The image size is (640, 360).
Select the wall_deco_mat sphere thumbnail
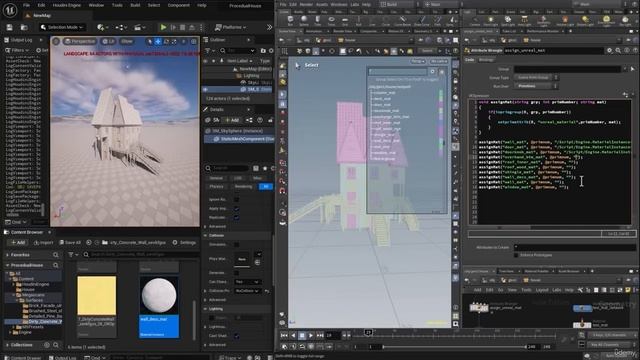tap(159, 296)
